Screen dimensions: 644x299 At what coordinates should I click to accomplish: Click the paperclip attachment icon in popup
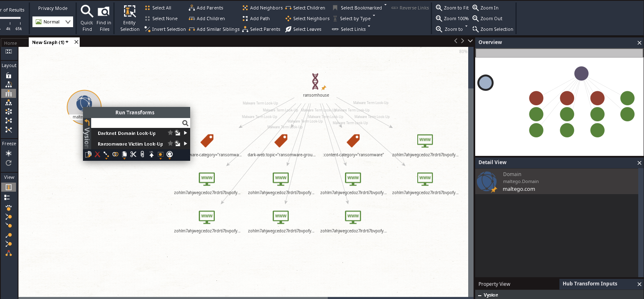pyautogui.click(x=142, y=155)
